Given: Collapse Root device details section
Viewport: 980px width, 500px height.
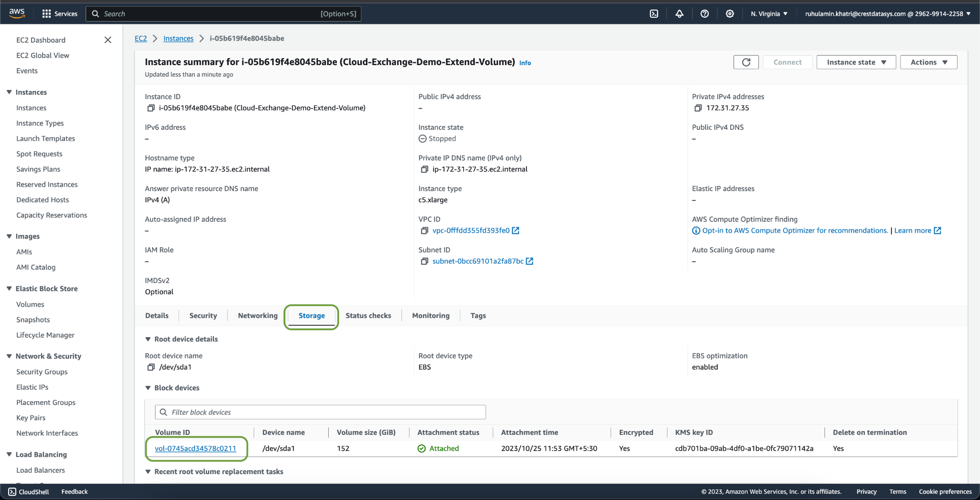Looking at the screenshot, I should point(148,339).
